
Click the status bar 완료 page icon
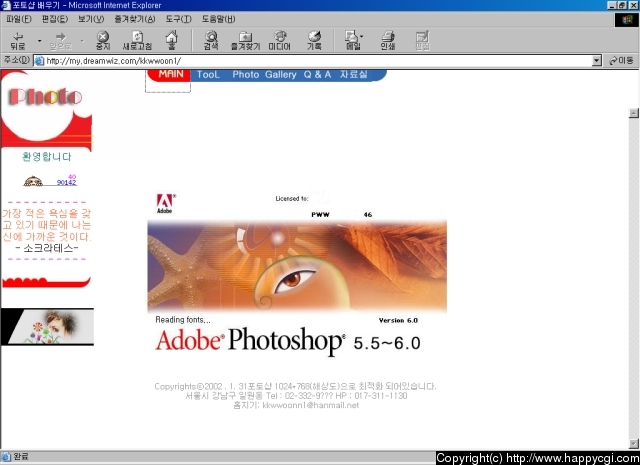coord(6,456)
